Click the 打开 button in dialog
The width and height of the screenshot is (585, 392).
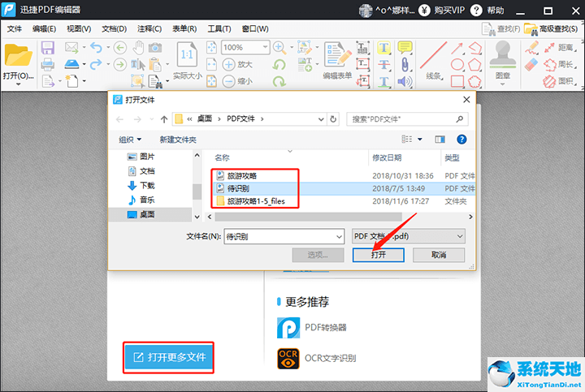point(379,255)
